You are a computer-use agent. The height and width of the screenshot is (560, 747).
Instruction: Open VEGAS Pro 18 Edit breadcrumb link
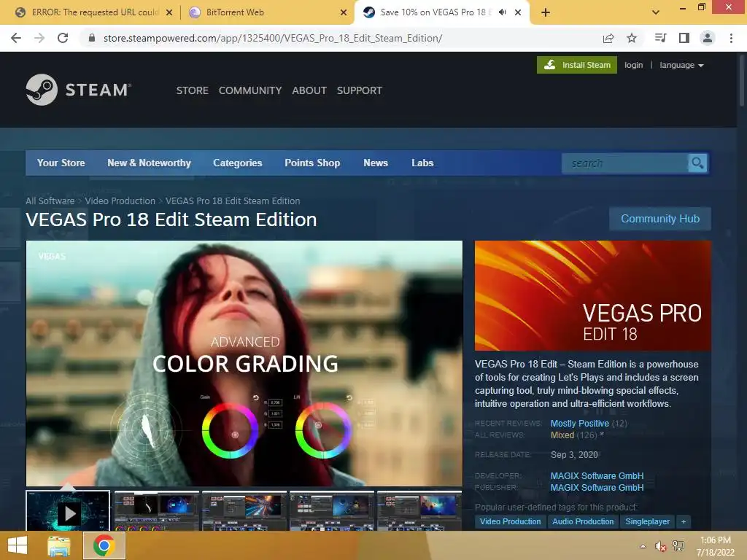(x=233, y=201)
